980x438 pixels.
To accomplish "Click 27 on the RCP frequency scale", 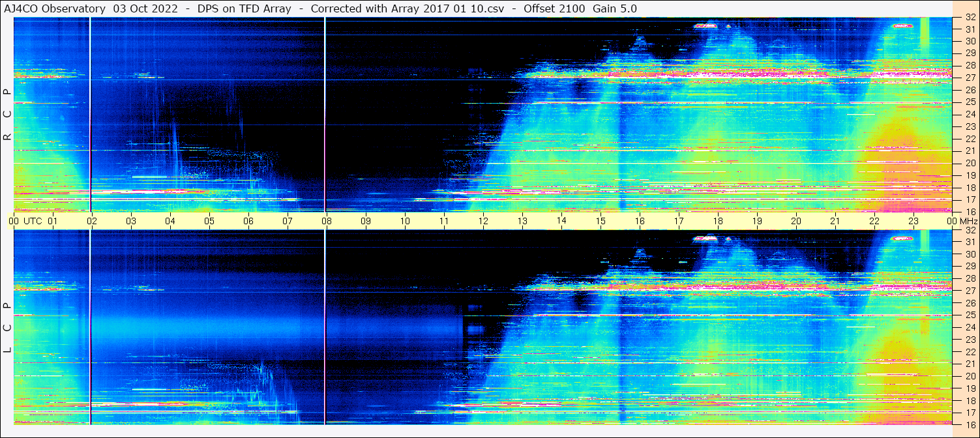I will click(970, 78).
